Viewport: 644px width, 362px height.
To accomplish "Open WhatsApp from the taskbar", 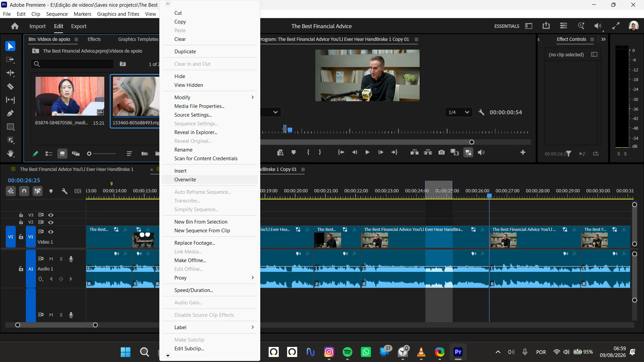I will pyautogui.click(x=366, y=352).
